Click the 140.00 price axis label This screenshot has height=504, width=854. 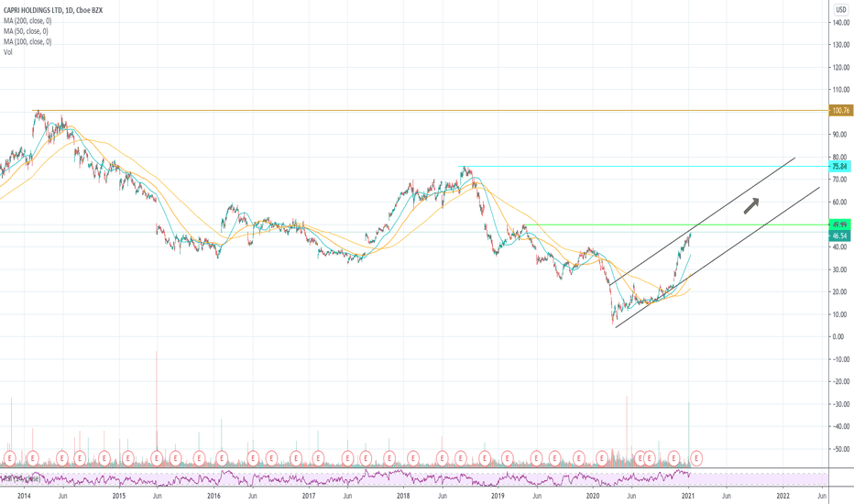pyautogui.click(x=840, y=23)
